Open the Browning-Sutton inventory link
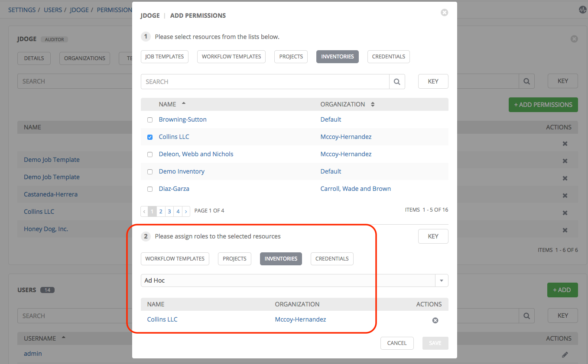Screen dimensions: 588x364 (182, 119)
